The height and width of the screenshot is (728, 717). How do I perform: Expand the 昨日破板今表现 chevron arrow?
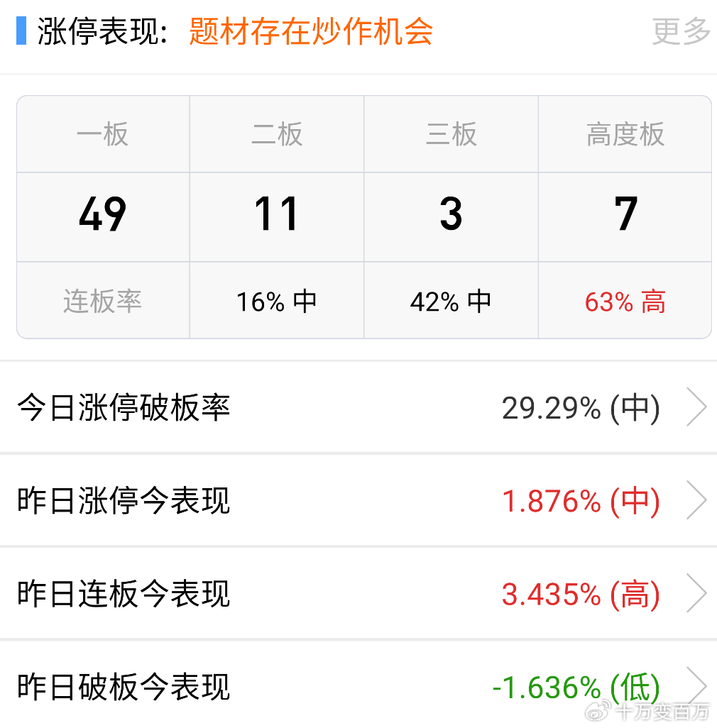[696, 686]
